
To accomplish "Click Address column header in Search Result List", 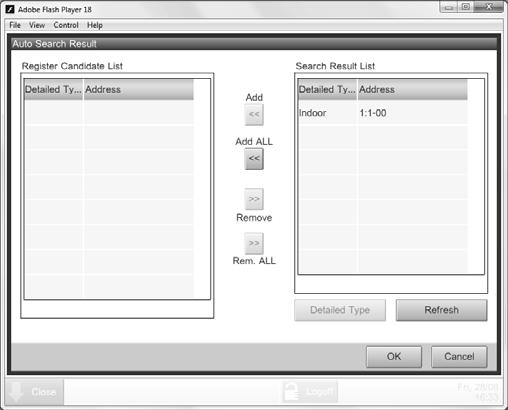I will 412,89.
